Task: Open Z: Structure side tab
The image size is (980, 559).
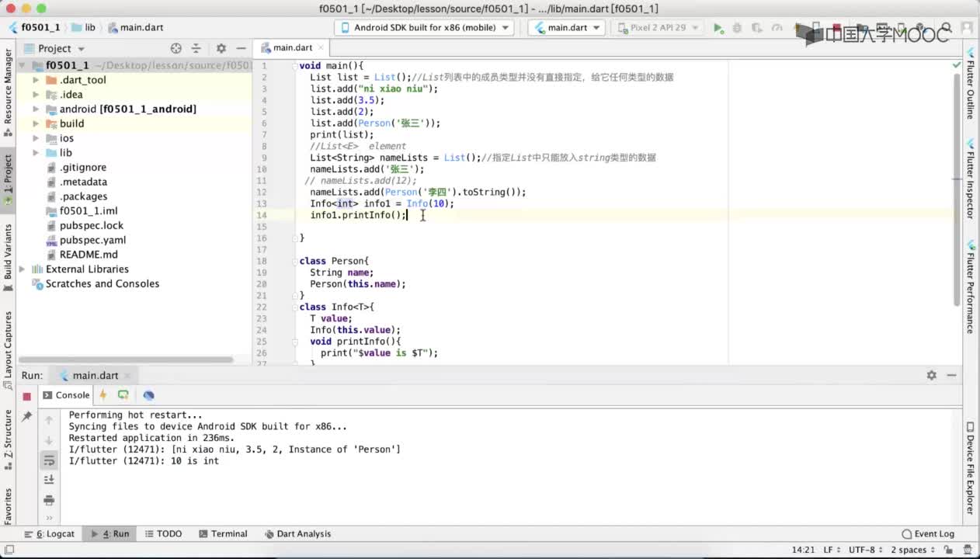Action: (x=8, y=440)
